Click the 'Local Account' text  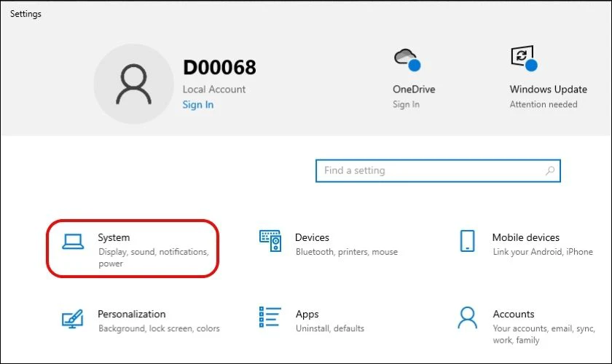214,90
